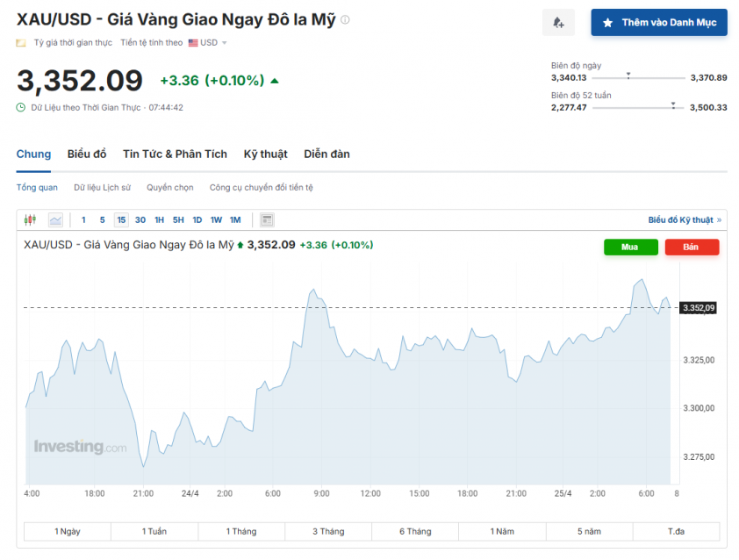The height and width of the screenshot is (560, 739).
Task: Select the area line chart icon
Action: [55, 220]
